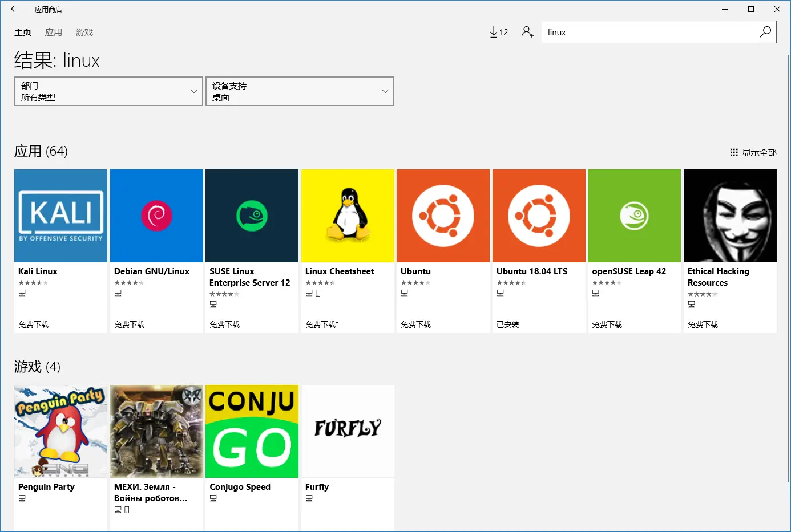
Task: Click the Furfly title text
Action: pos(317,487)
